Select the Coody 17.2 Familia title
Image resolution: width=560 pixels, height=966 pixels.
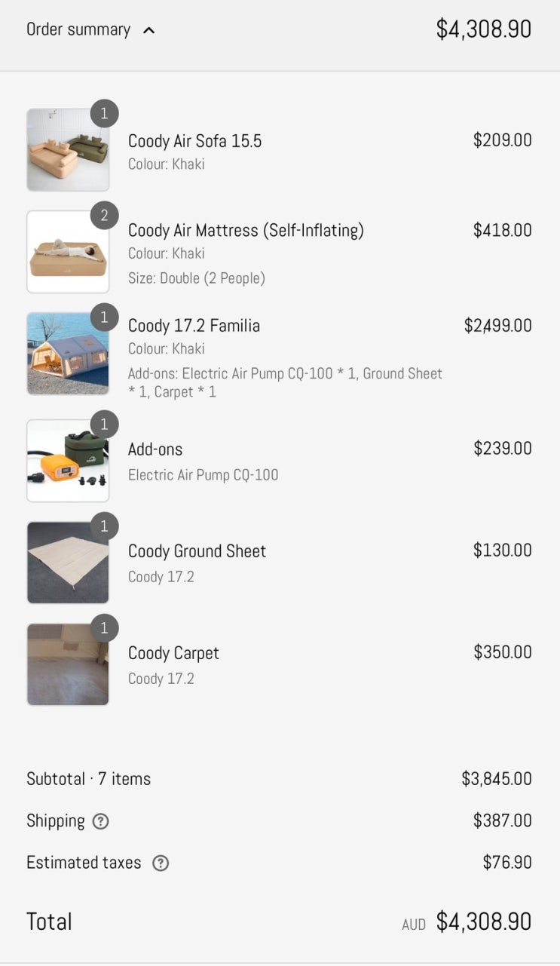pyautogui.click(x=194, y=326)
